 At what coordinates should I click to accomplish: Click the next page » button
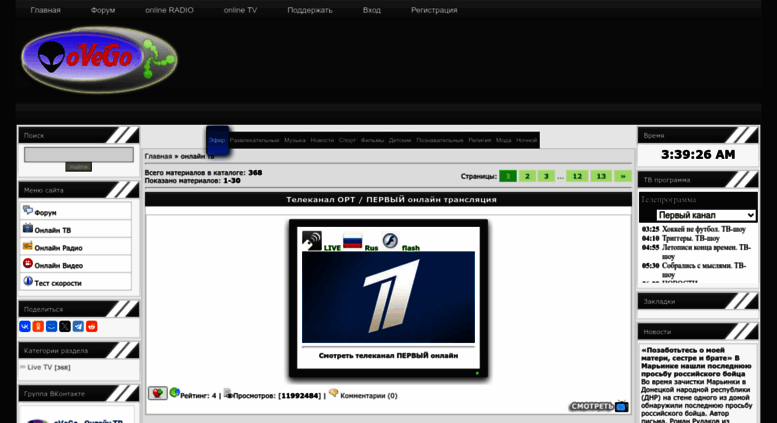[623, 176]
